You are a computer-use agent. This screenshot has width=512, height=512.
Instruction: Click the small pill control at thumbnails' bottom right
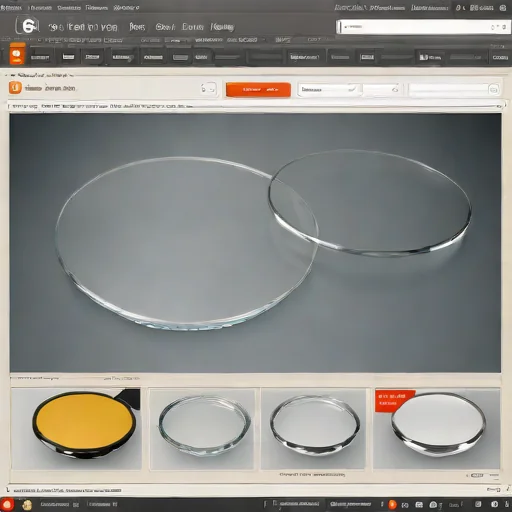point(477,475)
